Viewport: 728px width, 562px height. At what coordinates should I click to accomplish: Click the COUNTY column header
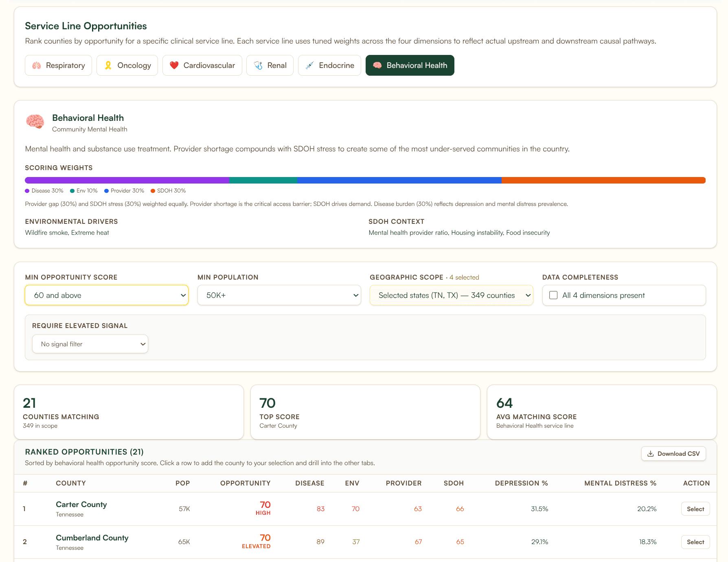pyautogui.click(x=71, y=483)
